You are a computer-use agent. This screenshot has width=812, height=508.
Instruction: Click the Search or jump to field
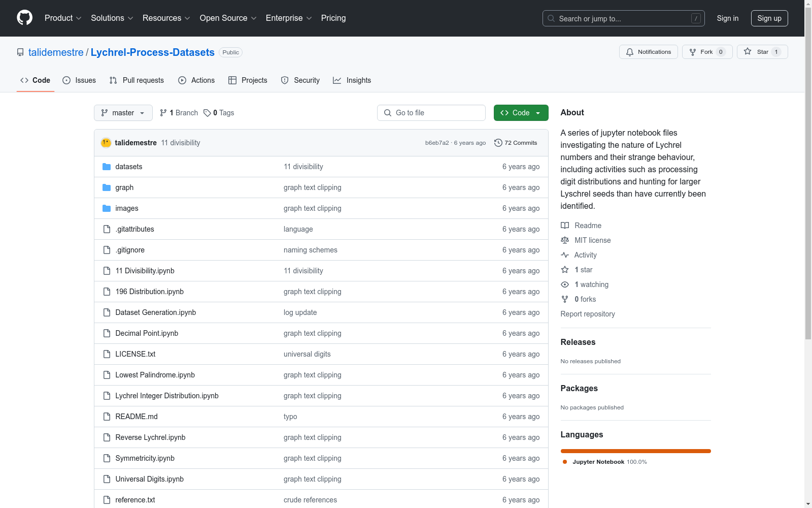(624, 18)
